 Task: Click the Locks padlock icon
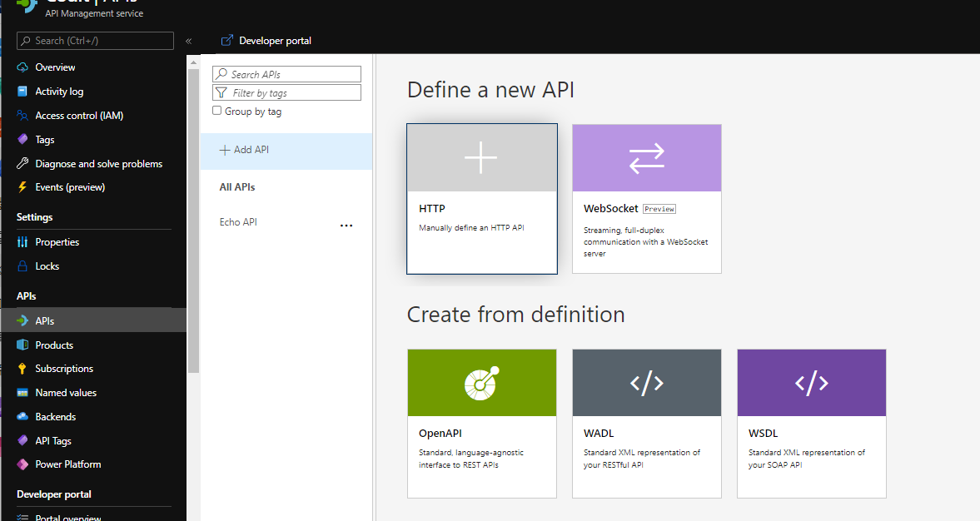[x=22, y=266]
